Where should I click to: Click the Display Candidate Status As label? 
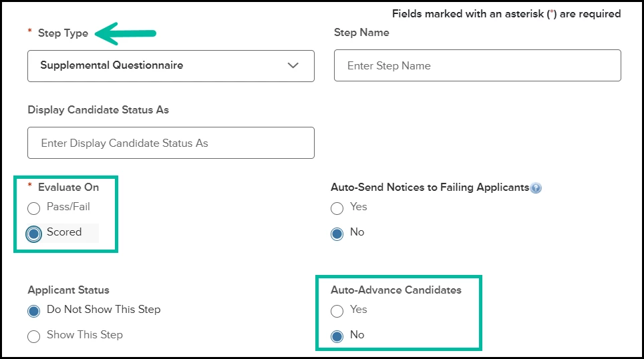(98, 110)
